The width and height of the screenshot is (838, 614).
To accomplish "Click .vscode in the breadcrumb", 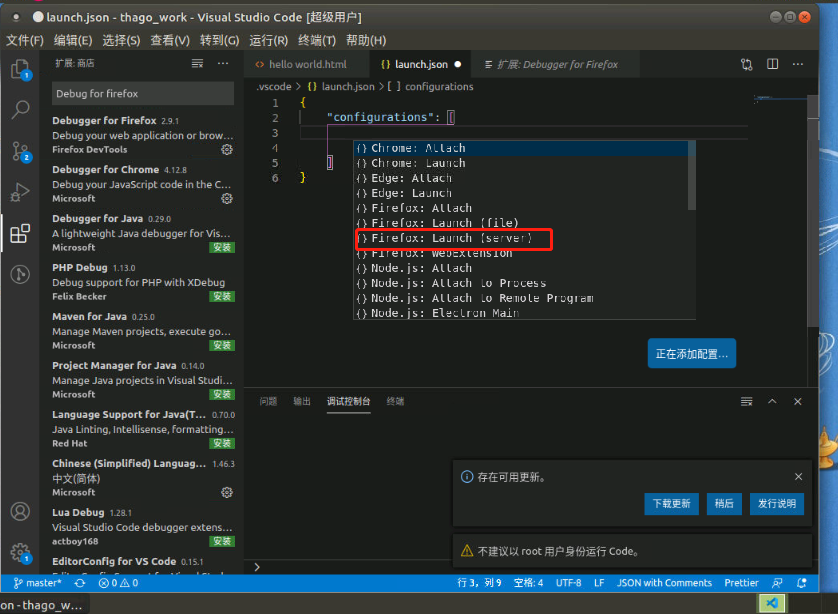I will (x=274, y=87).
